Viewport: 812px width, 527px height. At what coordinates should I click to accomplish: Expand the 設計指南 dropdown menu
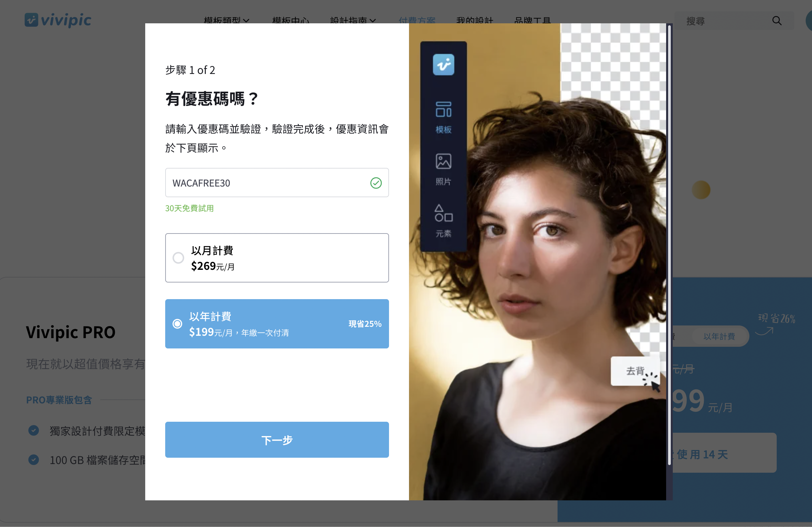pyautogui.click(x=353, y=20)
